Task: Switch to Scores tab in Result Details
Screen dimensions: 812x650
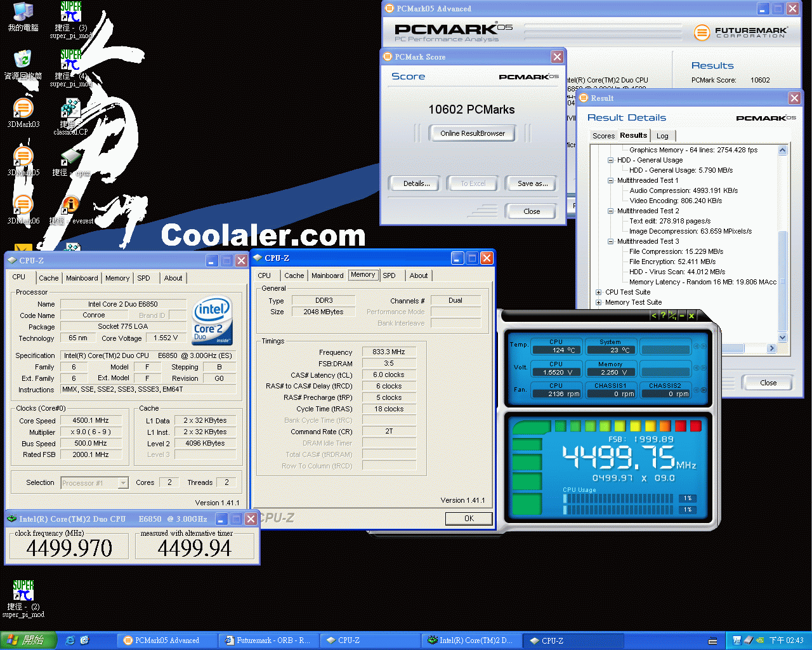Action: (603, 136)
